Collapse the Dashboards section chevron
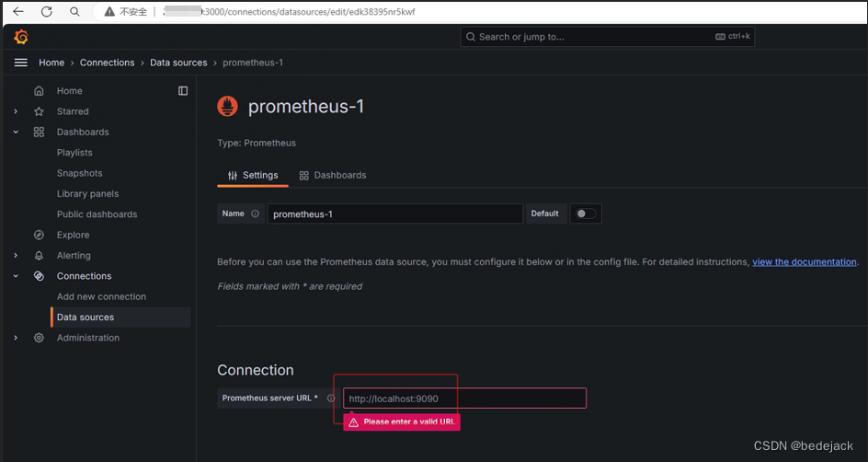The width and height of the screenshot is (868, 462). [x=16, y=132]
